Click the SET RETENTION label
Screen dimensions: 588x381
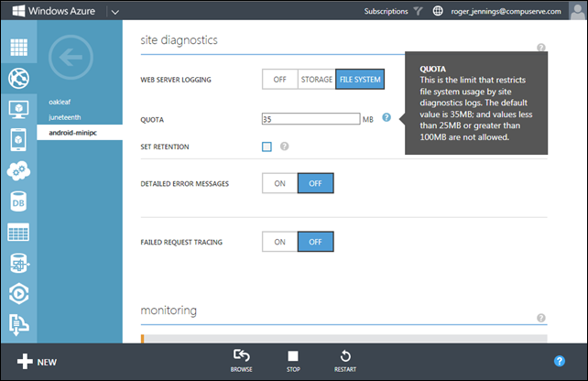pyautogui.click(x=165, y=147)
